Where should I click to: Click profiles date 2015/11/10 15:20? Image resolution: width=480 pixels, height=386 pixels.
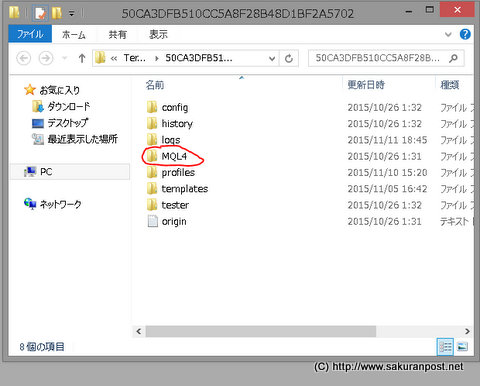coord(387,173)
